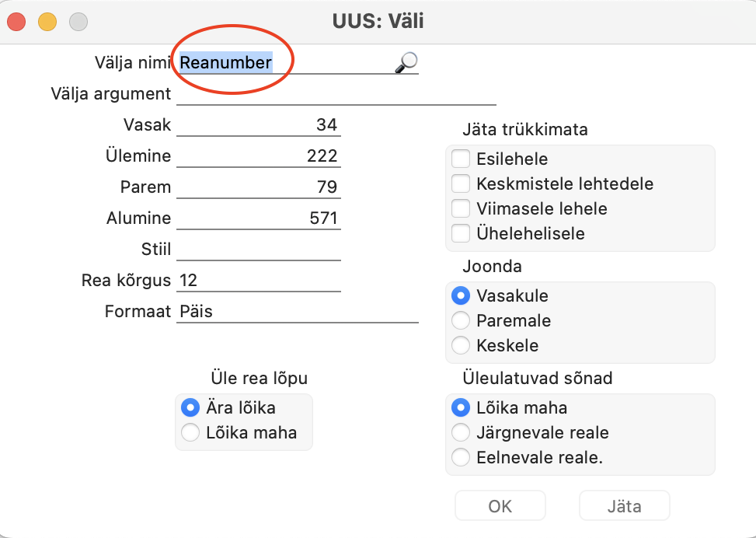
Task: Click the Formaat field showing Päis
Action: coord(298,311)
